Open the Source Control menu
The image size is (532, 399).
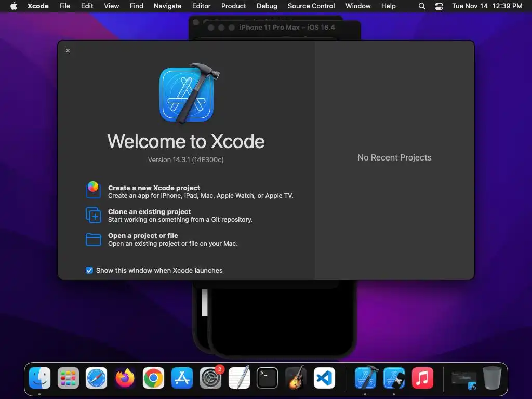coord(311,6)
